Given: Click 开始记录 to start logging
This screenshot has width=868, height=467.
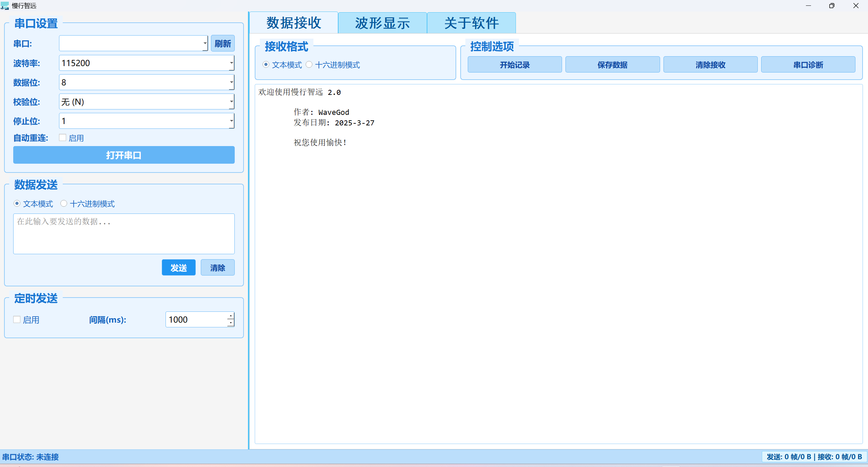Looking at the screenshot, I should (x=514, y=64).
